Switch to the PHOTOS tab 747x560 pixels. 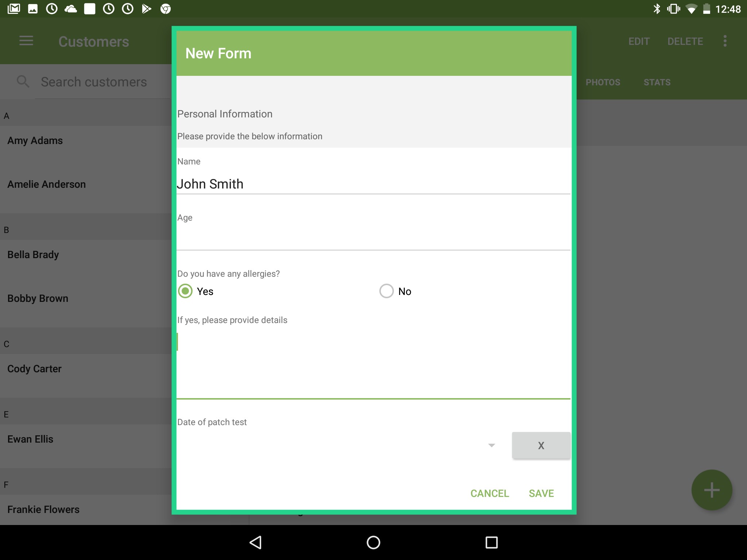point(603,82)
